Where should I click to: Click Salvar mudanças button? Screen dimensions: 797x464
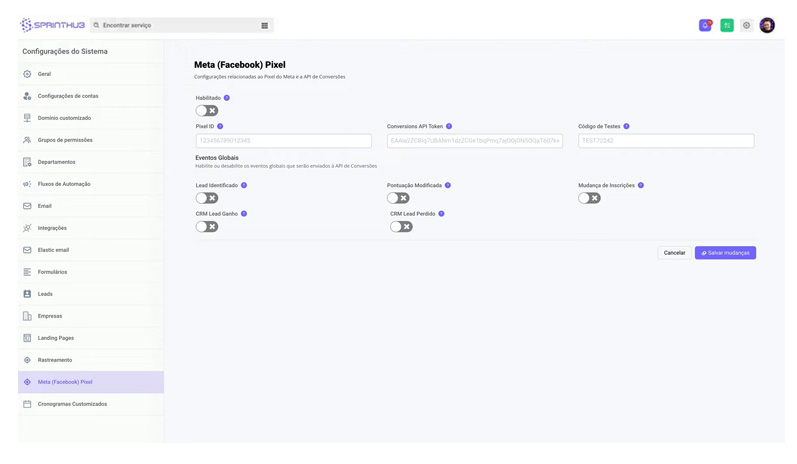point(725,253)
